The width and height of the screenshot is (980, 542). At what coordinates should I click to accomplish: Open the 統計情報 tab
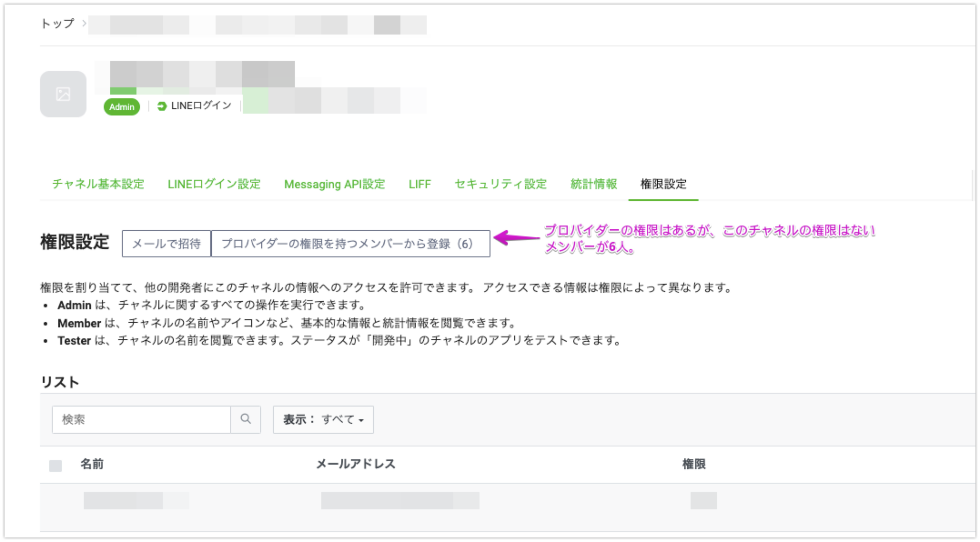593,185
